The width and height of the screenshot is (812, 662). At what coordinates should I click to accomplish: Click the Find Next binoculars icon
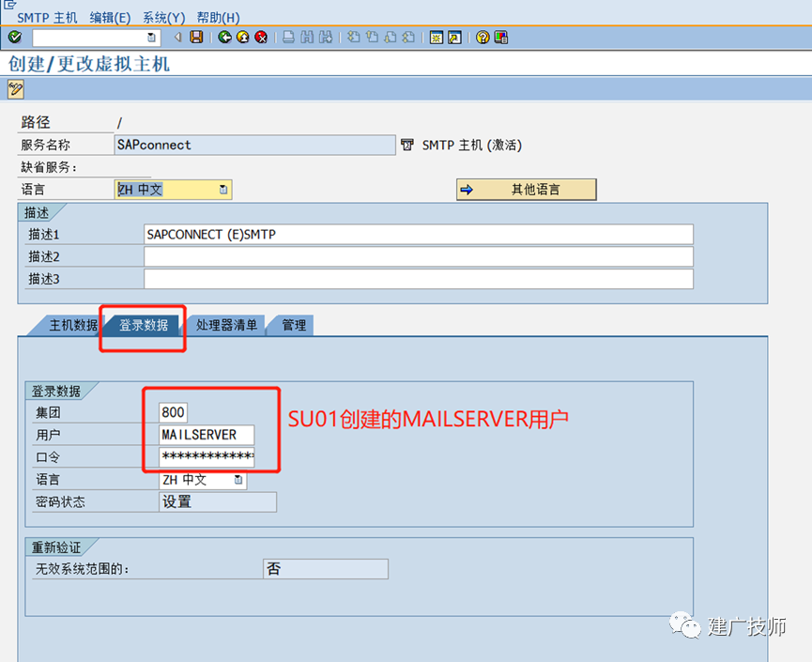click(326, 38)
